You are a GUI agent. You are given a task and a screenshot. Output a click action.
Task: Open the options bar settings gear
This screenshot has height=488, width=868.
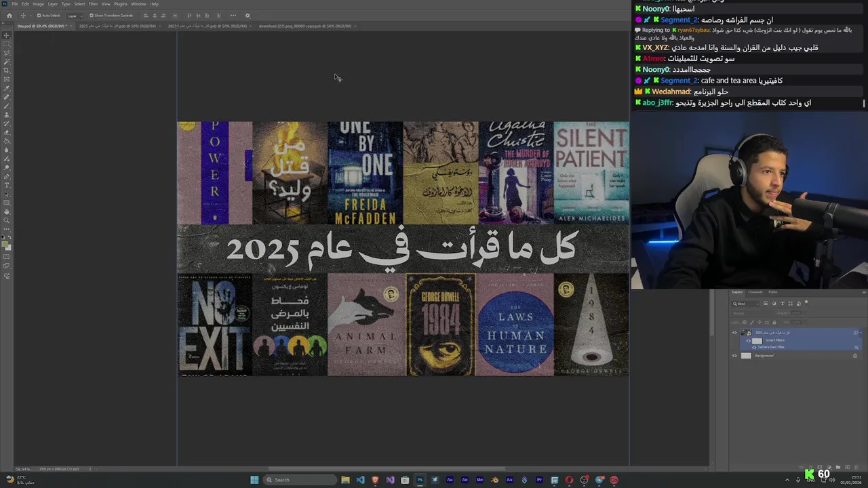pyautogui.click(x=248, y=16)
